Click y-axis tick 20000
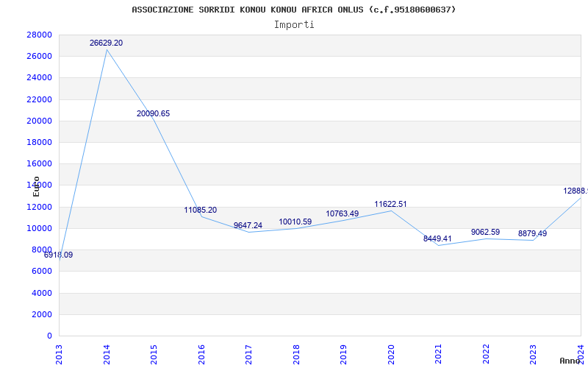This screenshot has width=588, height=368. point(39,121)
